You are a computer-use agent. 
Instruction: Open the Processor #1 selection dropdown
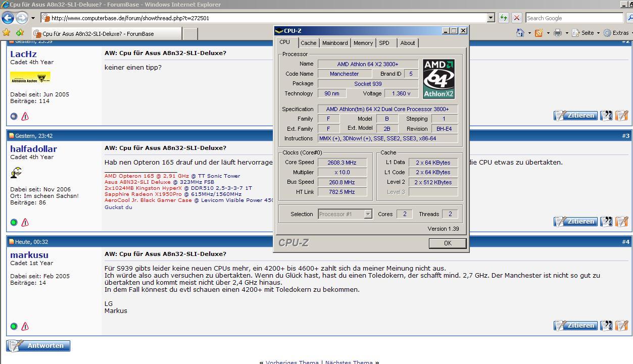coord(345,214)
